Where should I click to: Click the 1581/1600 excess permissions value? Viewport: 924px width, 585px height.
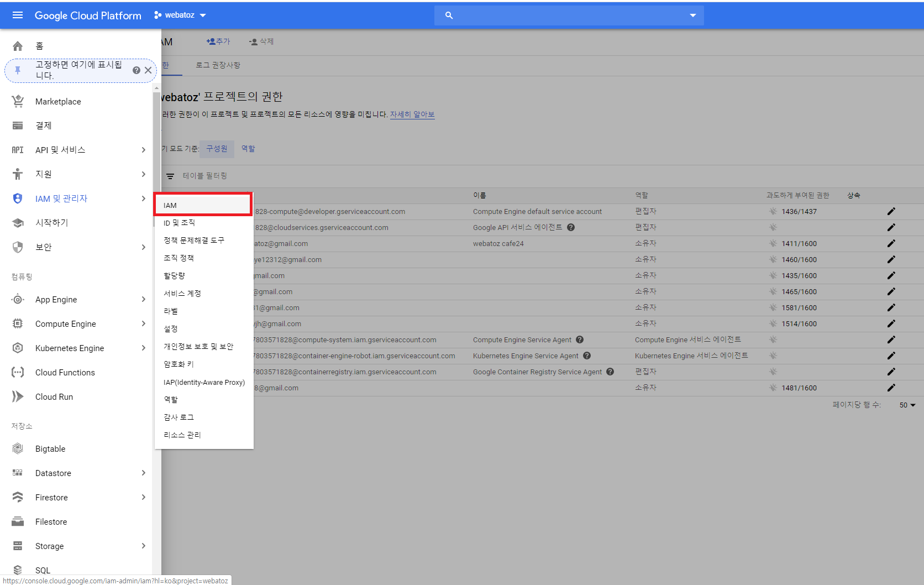(799, 308)
